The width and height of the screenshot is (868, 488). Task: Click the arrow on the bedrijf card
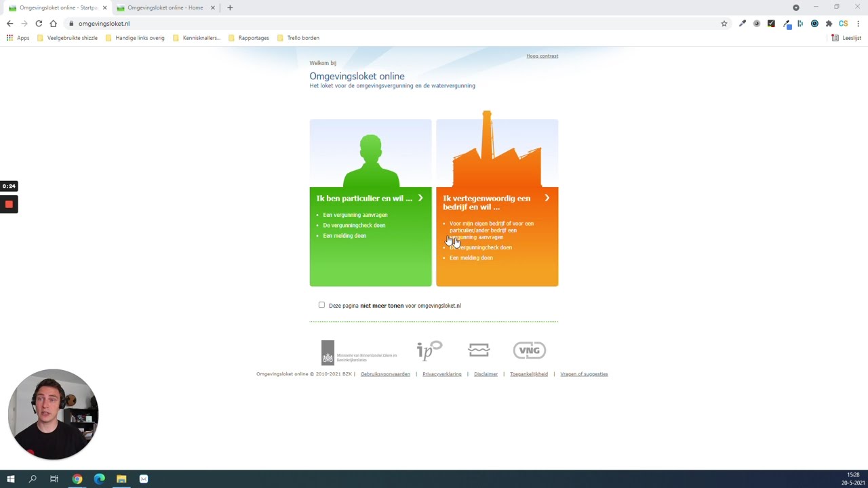547,198
